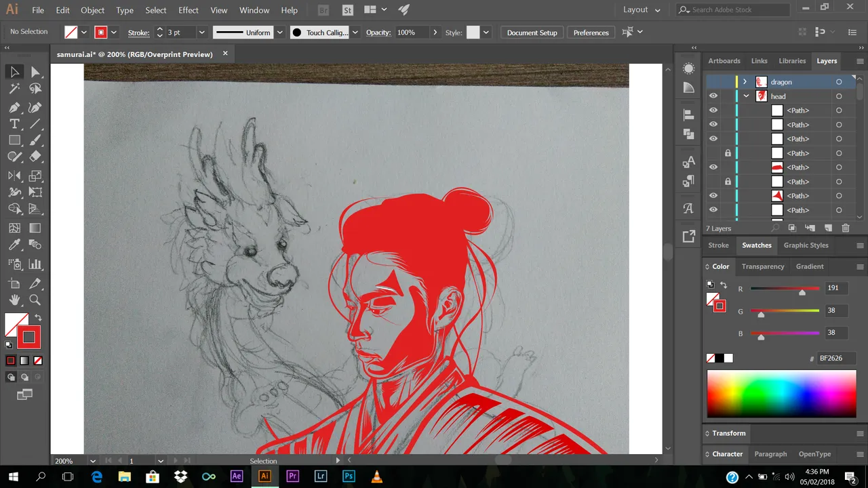This screenshot has width=868, height=488.
Task: Select the Column Graph tool
Action: tap(35, 264)
